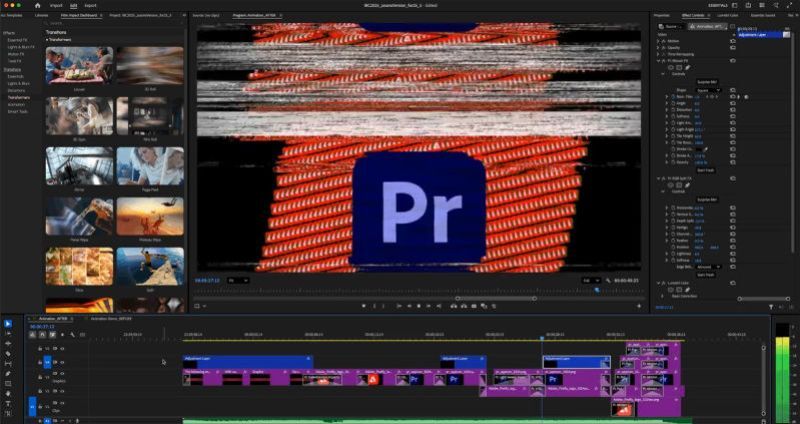800x424 pixels.
Task: Open the Edge Behavior dropdown
Action: pyautogui.click(x=708, y=267)
